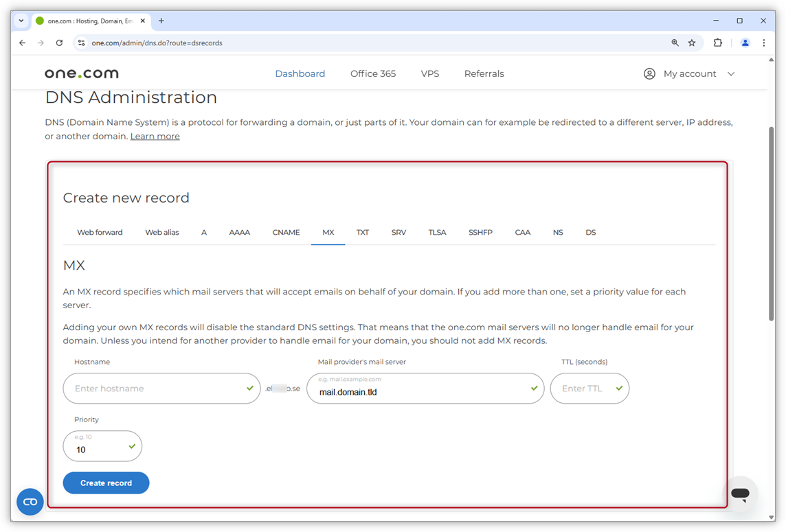
Task: Click the magnifier zoom icon in address bar
Action: click(675, 43)
